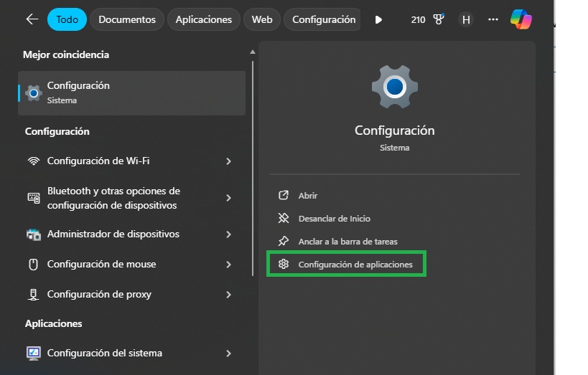The height and width of the screenshot is (375, 588).
Task: Open rewards trophy icon next to 210
Action: (439, 19)
